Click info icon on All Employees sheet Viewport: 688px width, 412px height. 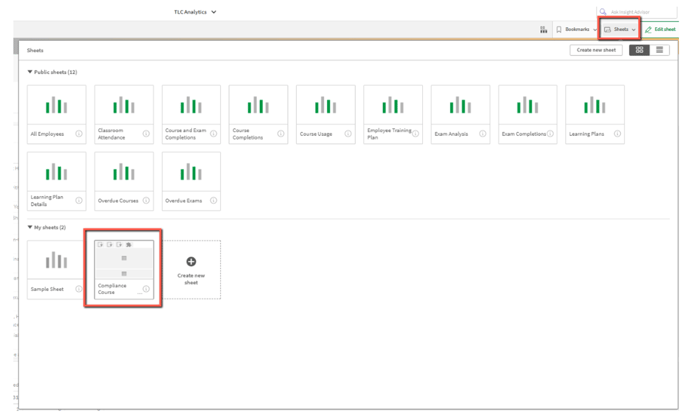tap(78, 133)
